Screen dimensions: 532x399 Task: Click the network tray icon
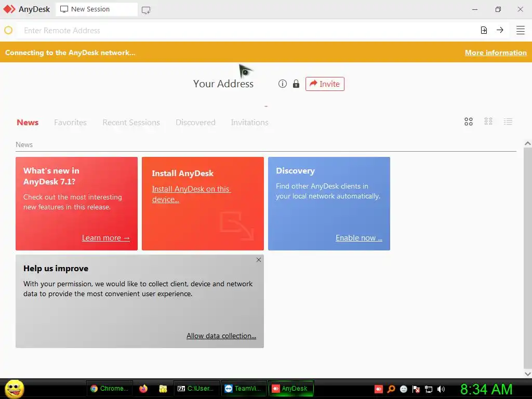(x=429, y=389)
